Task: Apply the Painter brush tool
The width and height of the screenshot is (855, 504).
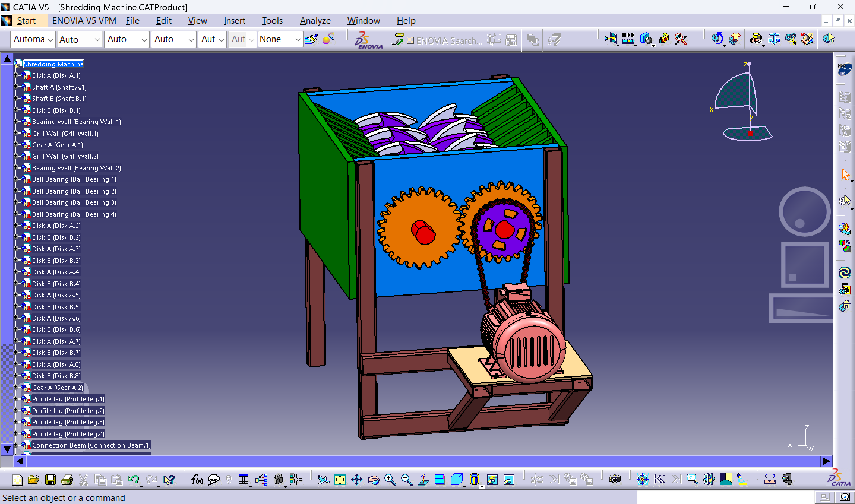Action: (311, 39)
